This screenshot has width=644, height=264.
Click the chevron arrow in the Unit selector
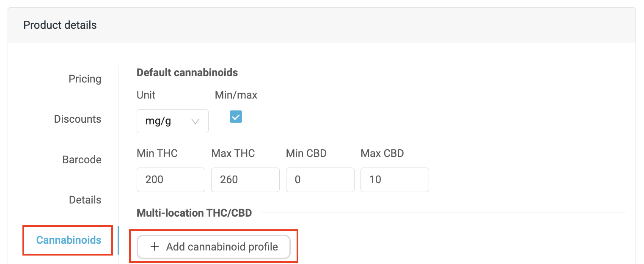[x=195, y=121]
